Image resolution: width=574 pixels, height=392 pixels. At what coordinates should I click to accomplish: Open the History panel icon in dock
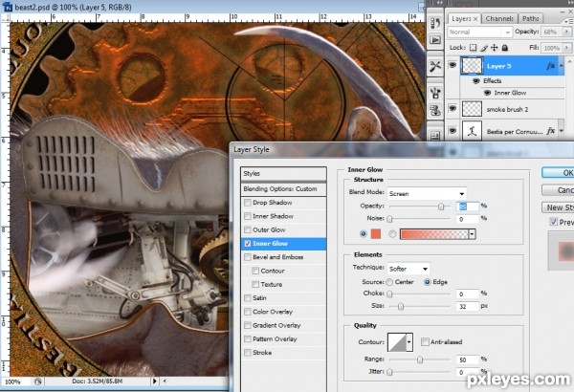click(435, 24)
